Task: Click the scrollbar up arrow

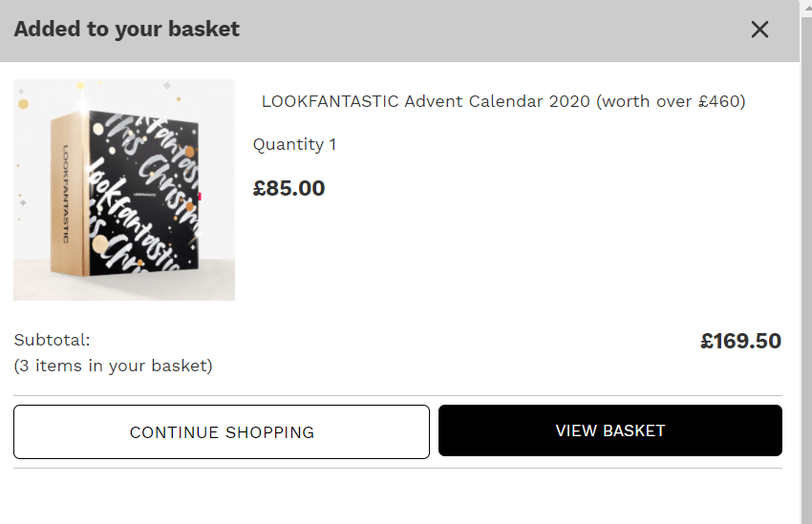Action: point(805,5)
